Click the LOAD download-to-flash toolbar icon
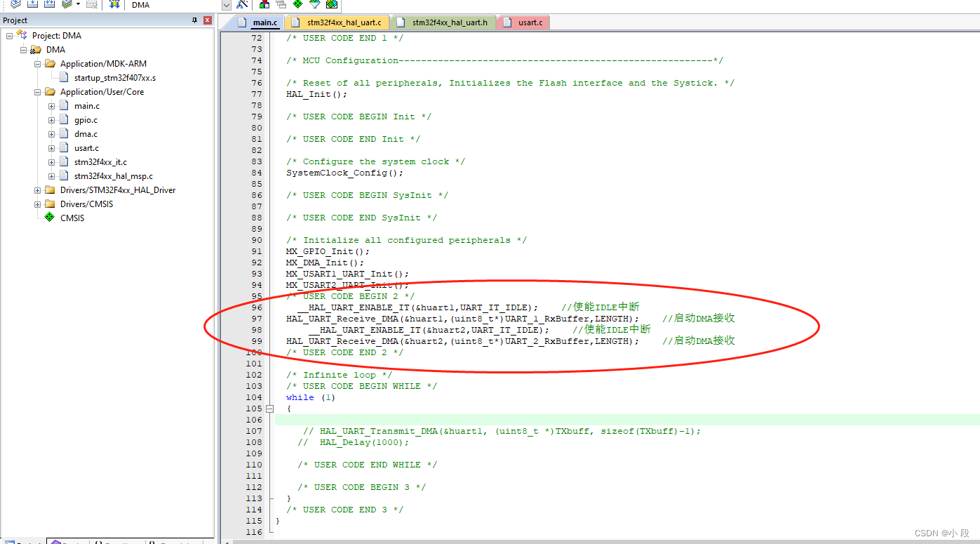 click(114, 4)
